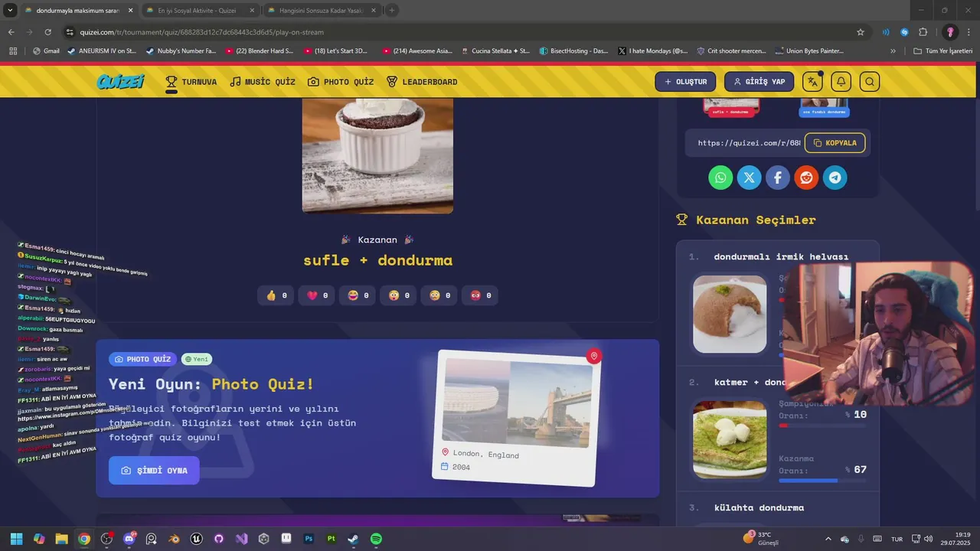The image size is (980, 551).
Task: Open the sufle + dondurma winner image
Action: pyautogui.click(x=377, y=155)
